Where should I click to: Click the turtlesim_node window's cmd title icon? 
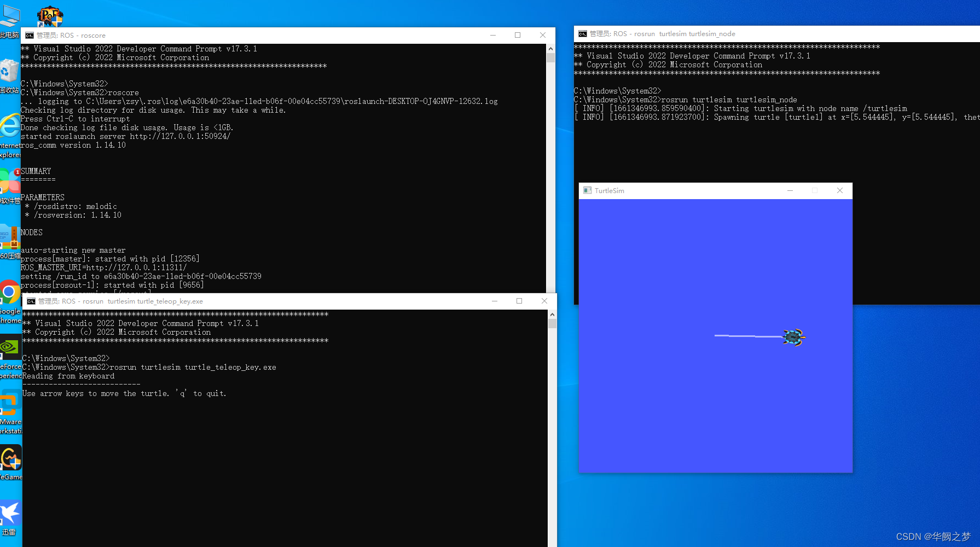click(x=583, y=34)
